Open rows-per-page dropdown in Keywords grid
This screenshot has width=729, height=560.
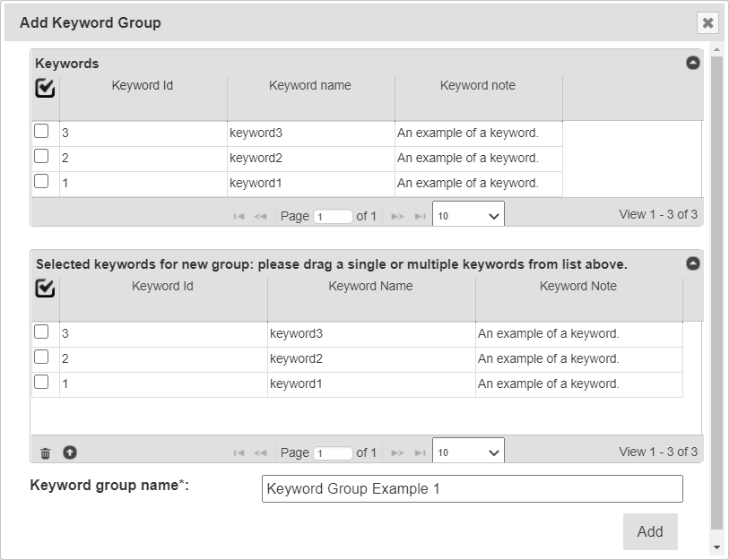468,216
